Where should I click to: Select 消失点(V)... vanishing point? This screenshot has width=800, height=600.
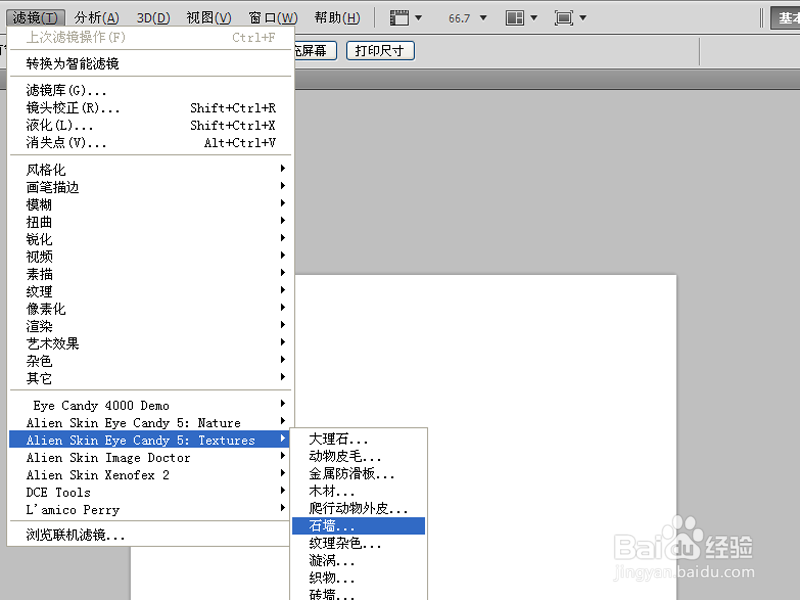151,143
